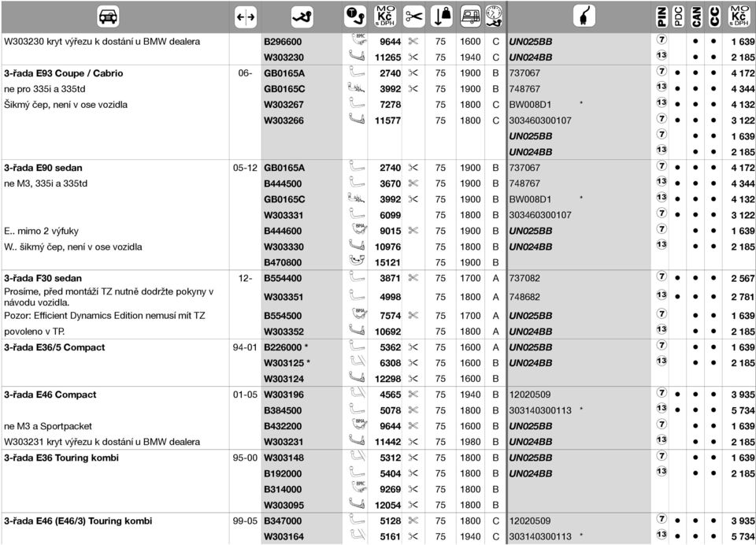Click part number W303164
Image resolution: width=756 pixels, height=545 pixels.
(x=284, y=536)
